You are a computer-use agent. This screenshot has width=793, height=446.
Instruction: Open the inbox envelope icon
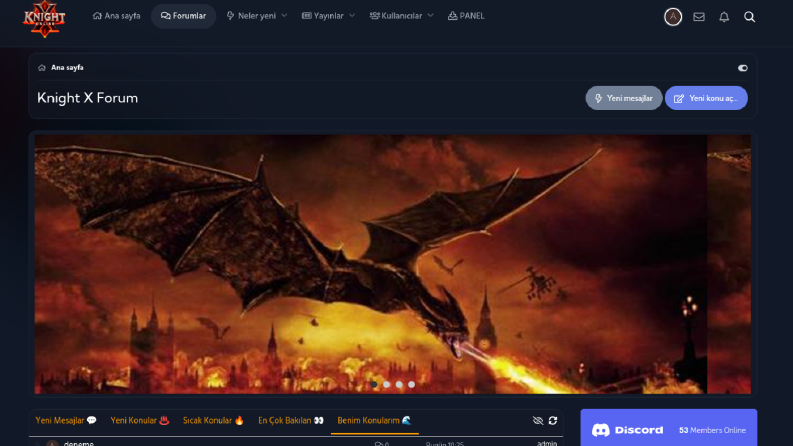coord(699,17)
